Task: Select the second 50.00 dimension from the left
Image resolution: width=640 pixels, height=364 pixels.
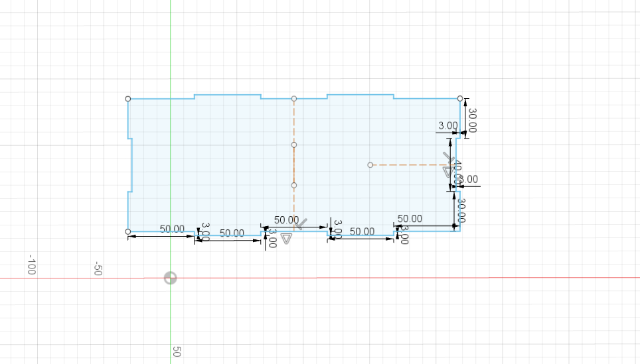Action: coord(232,233)
